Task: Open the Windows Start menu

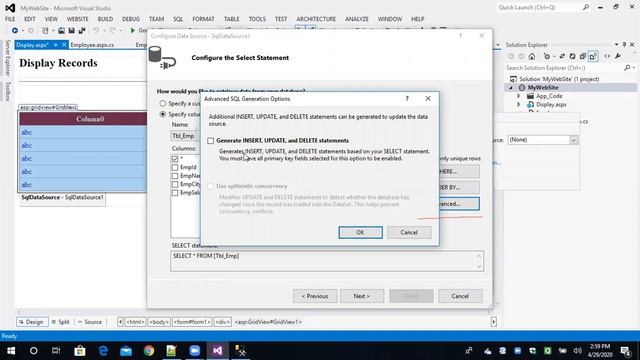Action: pos(11,351)
